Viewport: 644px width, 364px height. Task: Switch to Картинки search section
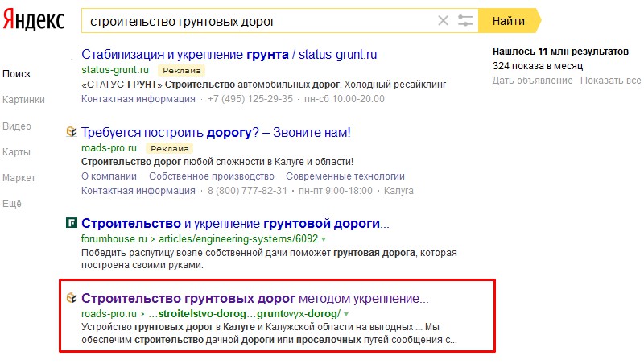tap(24, 100)
